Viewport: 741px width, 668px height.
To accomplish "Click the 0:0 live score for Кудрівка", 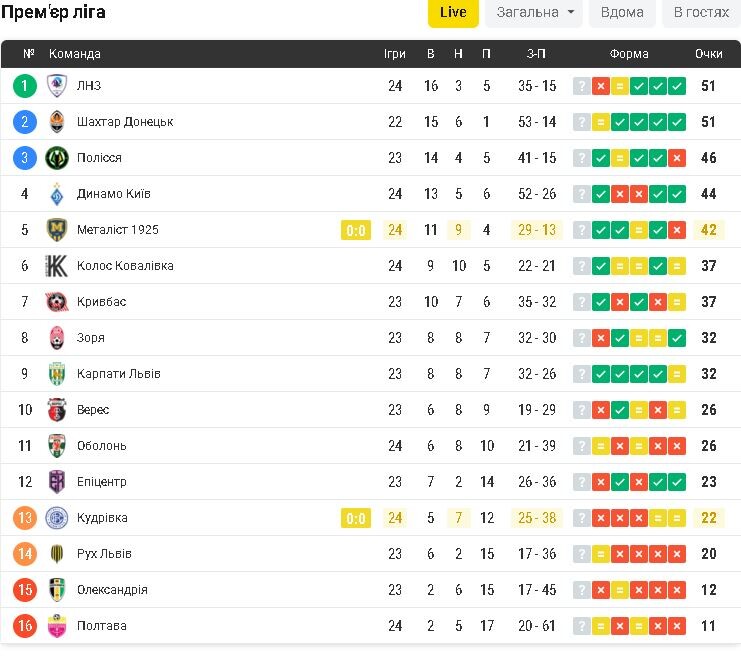I will pos(356,518).
